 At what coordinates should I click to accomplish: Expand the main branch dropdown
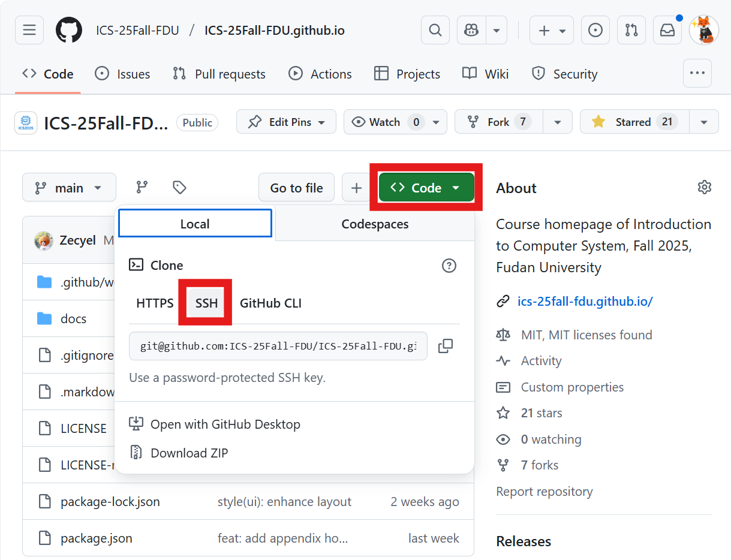click(x=69, y=188)
